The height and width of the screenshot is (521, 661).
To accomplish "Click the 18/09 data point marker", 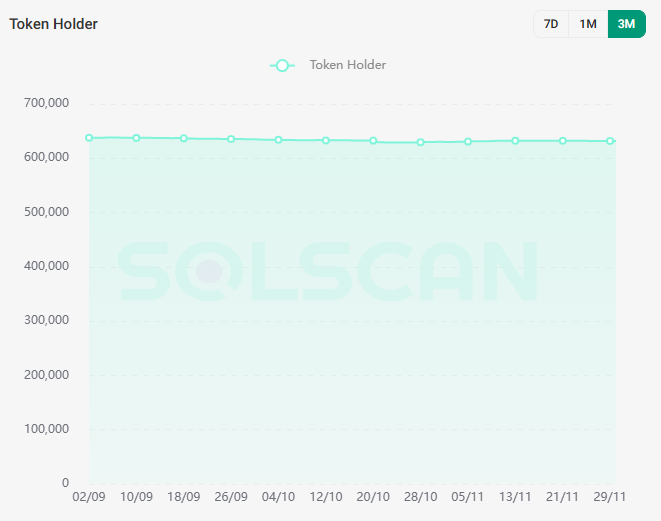I will point(184,138).
